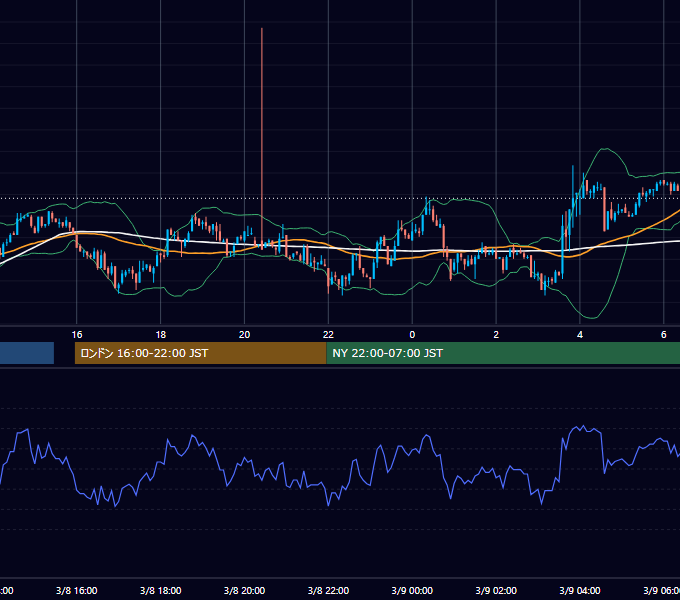Image resolution: width=680 pixels, height=600 pixels.
Task: Click the 3/8 16:00 date label
Action: 77,590
